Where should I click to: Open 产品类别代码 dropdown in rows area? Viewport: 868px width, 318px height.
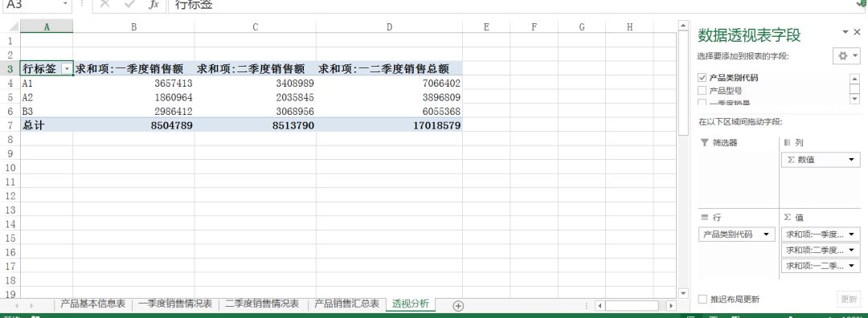[x=766, y=234]
